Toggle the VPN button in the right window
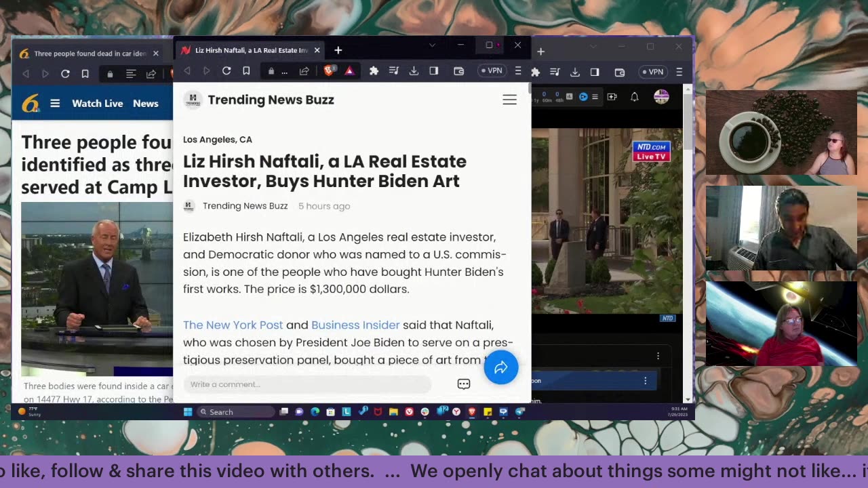The image size is (868, 488). (652, 72)
